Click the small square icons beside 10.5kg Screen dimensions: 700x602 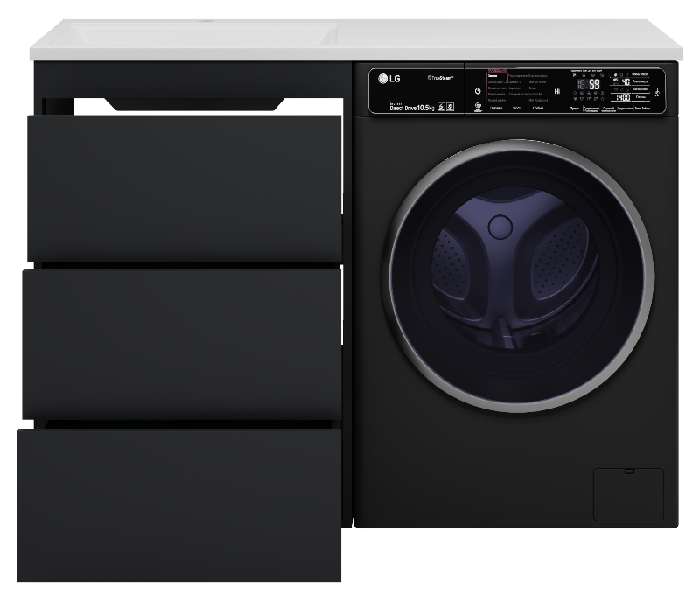pos(445,107)
